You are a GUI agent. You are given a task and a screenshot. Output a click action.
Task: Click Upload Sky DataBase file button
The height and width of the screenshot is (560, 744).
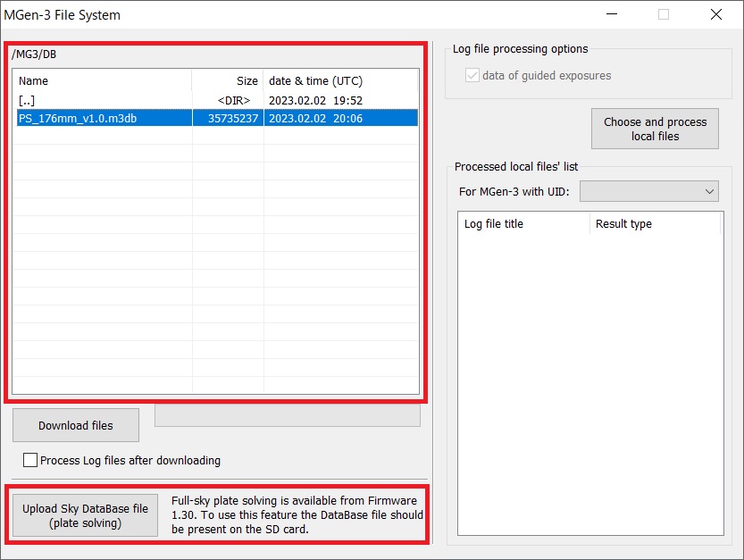[x=86, y=515]
